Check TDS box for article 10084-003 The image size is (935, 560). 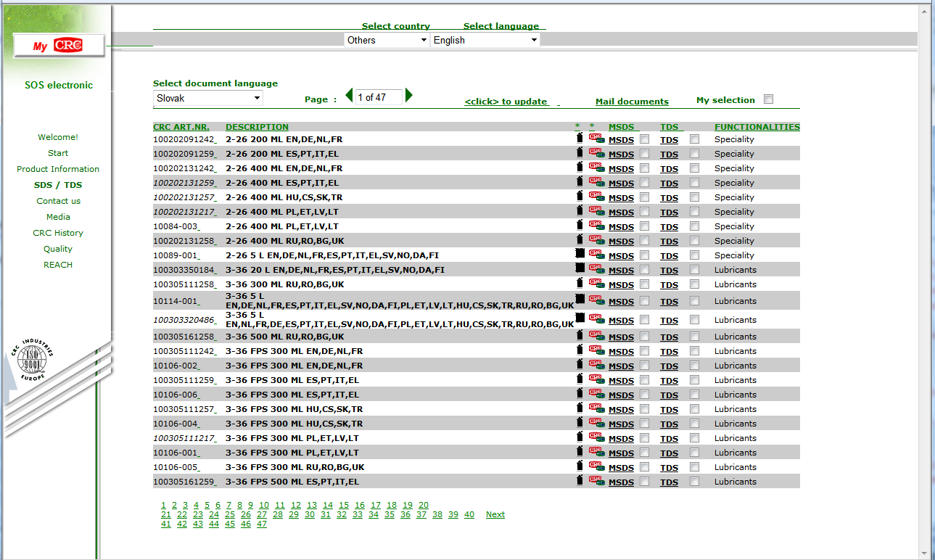pos(695,226)
